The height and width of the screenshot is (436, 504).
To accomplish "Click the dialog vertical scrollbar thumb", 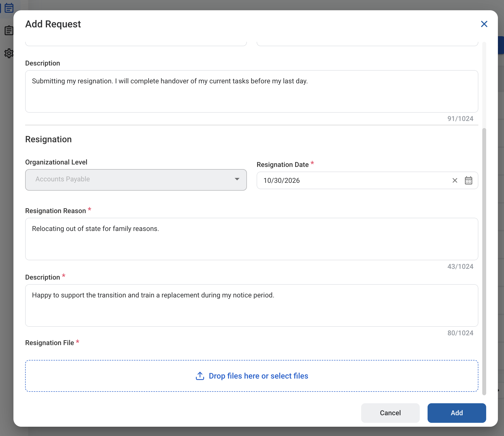I will 484,262.
